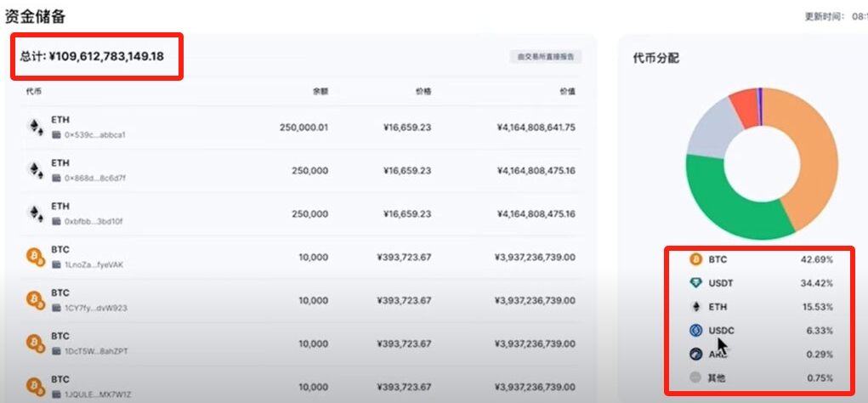Click the 价值 column header
868x403 pixels.
point(567,91)
